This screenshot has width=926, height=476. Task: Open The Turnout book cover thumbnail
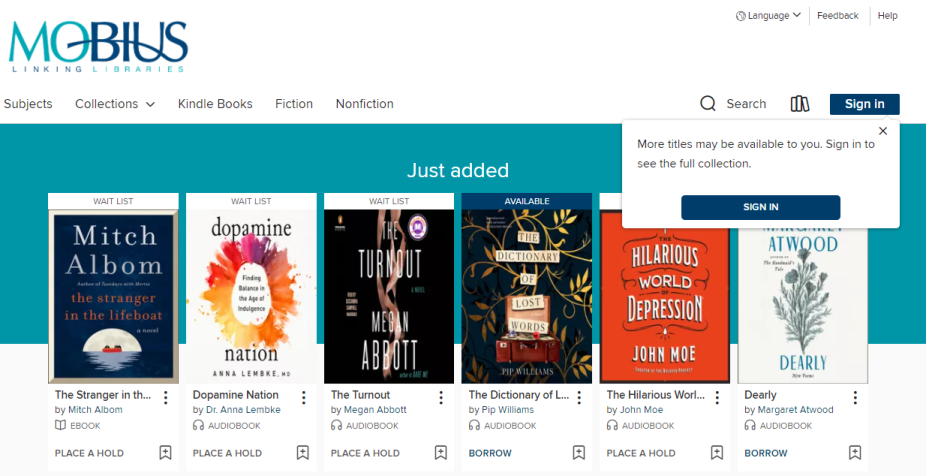pyautogui.click(x=389, y=296)
